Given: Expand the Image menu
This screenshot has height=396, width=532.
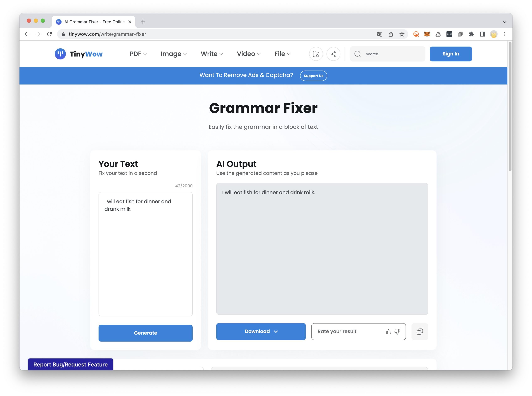Looking at the screenshot, I should (174, 54).
